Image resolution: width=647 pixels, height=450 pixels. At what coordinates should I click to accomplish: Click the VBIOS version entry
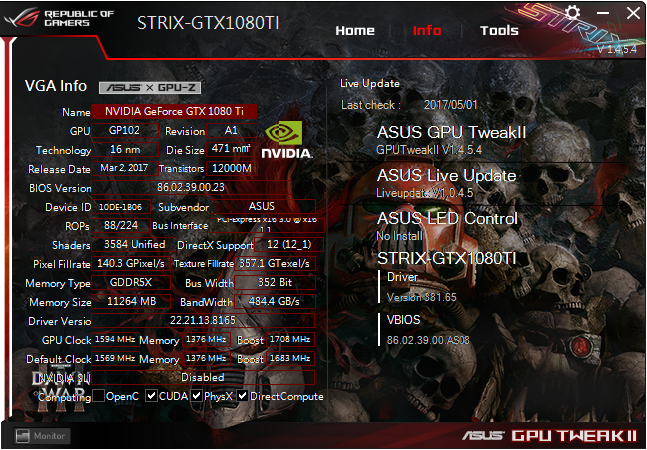[x=428, y=330]
